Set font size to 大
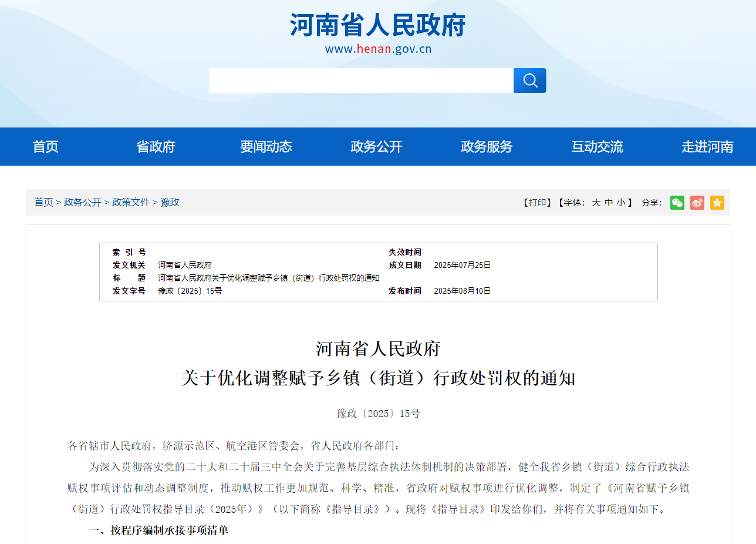 point(596,203)
